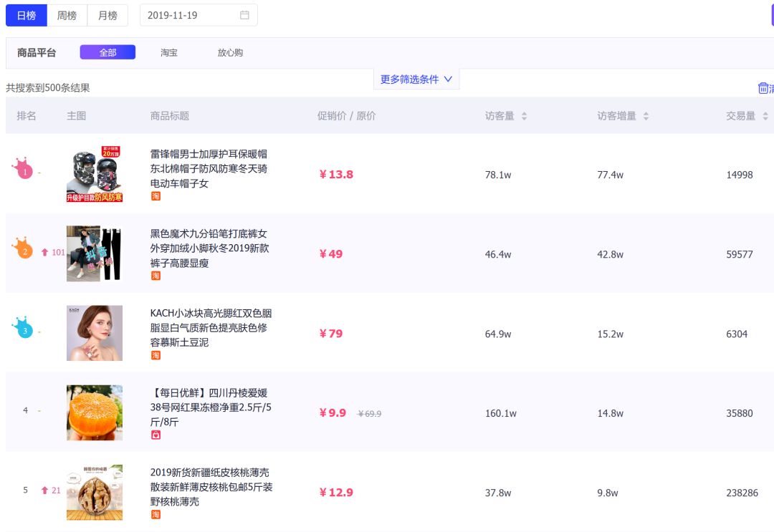774x532 pixels.
Task: Click rank 3 blue crown badge
Action: (x=23, y=328)
